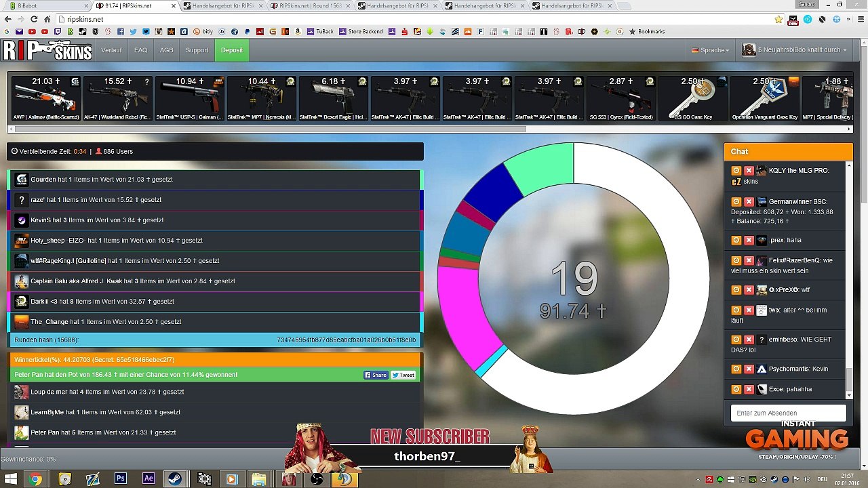Click the orange timeout icon next to twix
The height and width of the screenshot is (488, 868).
(x=736, y=310)
